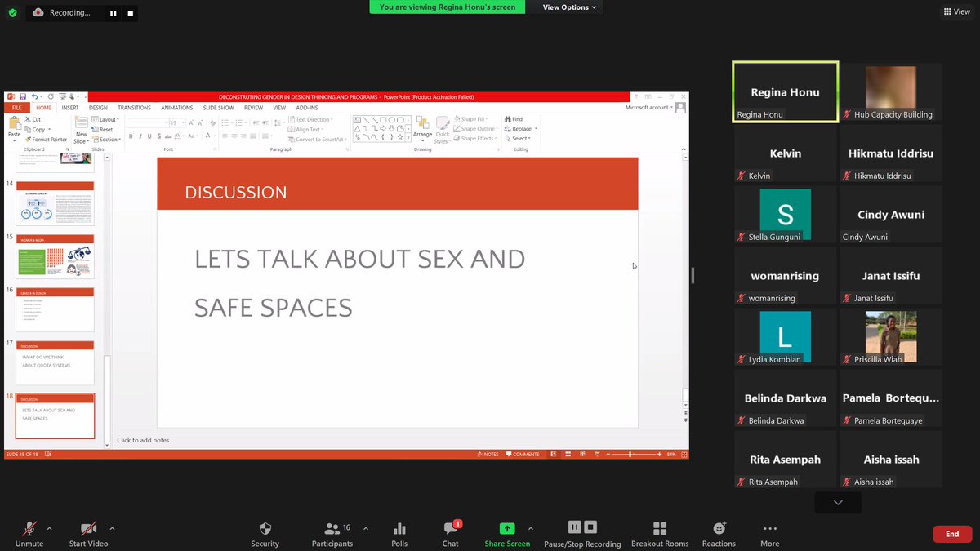
Task: Unmute the microphone in Zoom
Action: (29, 534)
